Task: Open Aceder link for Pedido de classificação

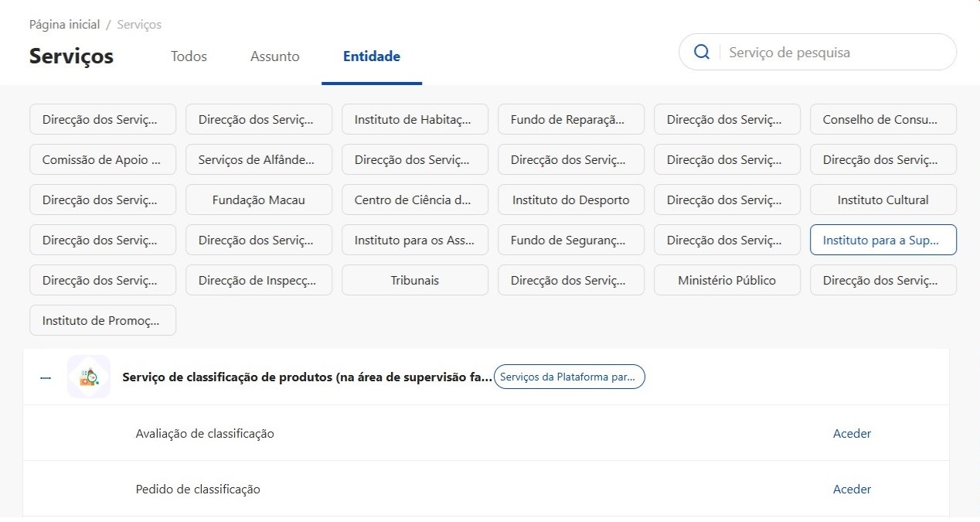Action: pyautogui.click(x=852, y=490)
